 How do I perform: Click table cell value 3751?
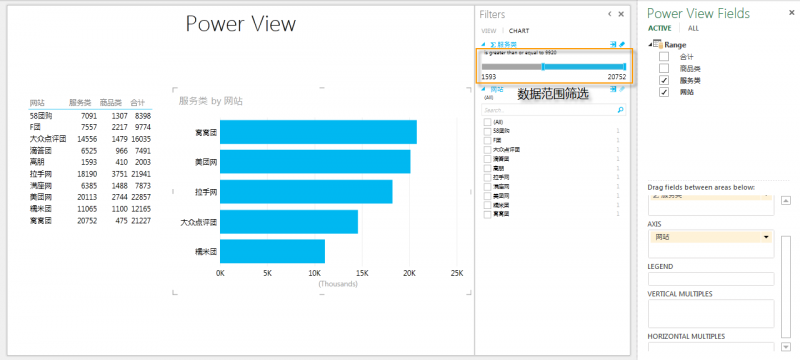coord(119,173)
